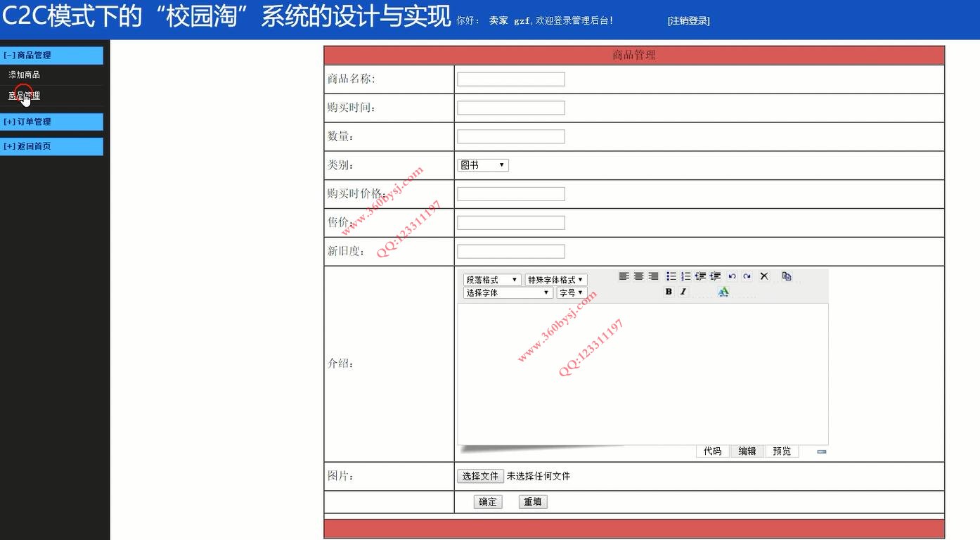Open the font color tool
This screenshot has width=980, height=540.
click(723, 292)
